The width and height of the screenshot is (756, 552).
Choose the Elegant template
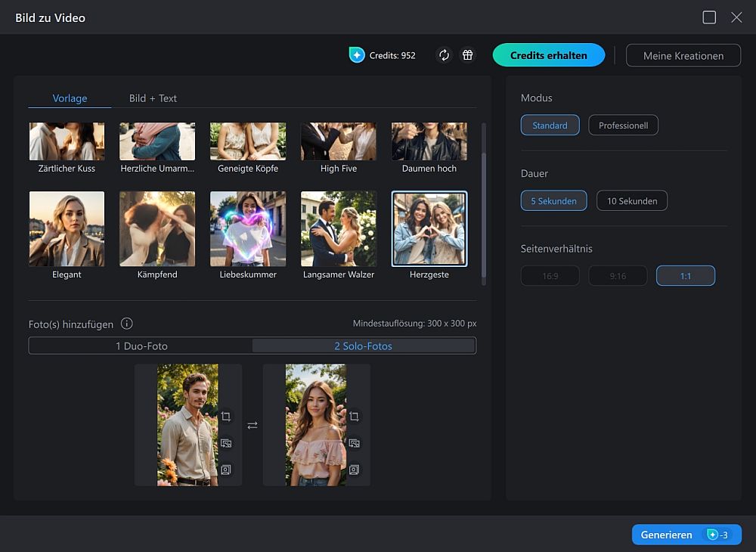tap(67, 235)
